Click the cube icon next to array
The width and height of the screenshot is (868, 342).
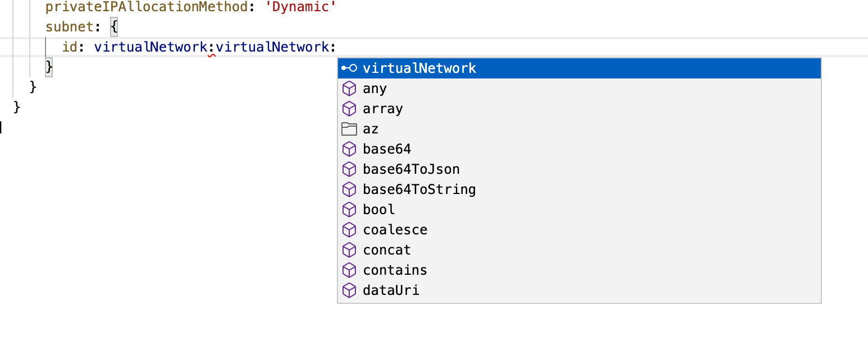coord(349,108)
